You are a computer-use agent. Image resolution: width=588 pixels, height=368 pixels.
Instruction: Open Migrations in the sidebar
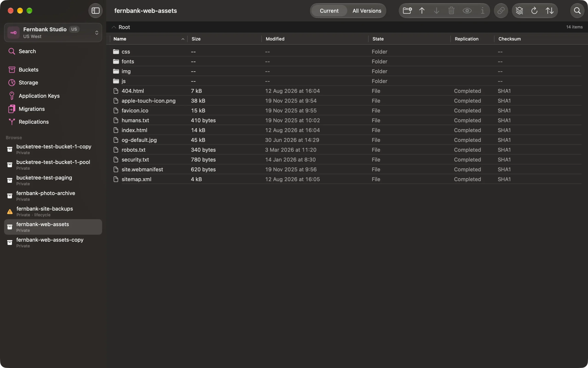click(53, 109)
